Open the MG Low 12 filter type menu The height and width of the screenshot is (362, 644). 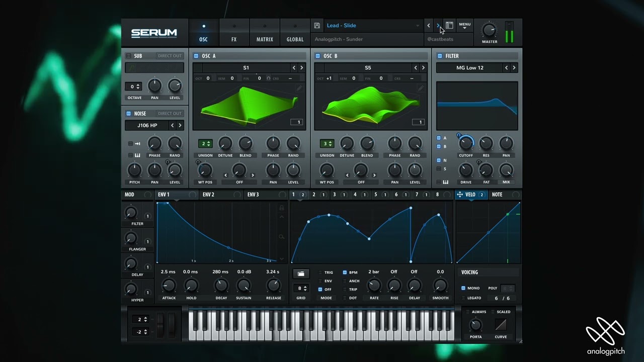coord(469,68)
